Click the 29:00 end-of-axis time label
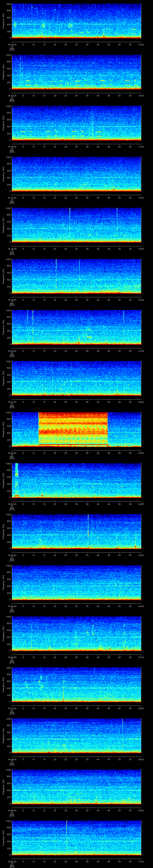153x868 pixels. (141, 759)
